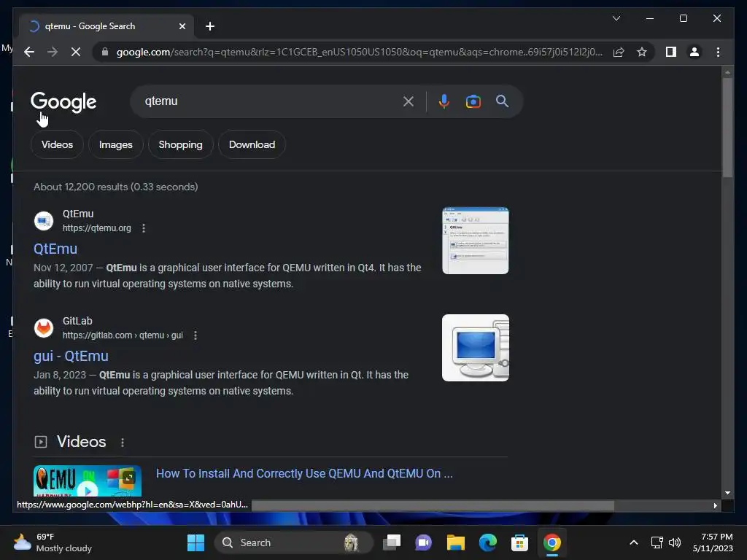
Task: Click the Chrome taskbar icon
Action: (551, 542)
